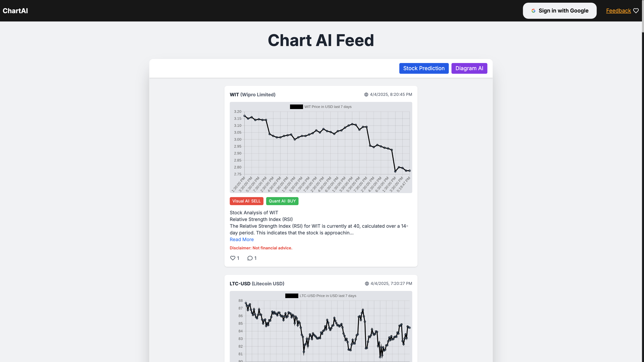Open comments on the WIT post

point(250,258)
